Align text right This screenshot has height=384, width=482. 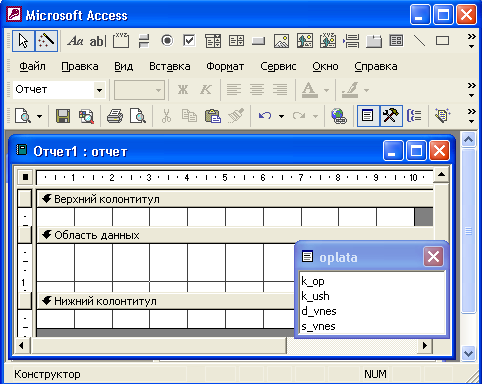click(280, 90)
